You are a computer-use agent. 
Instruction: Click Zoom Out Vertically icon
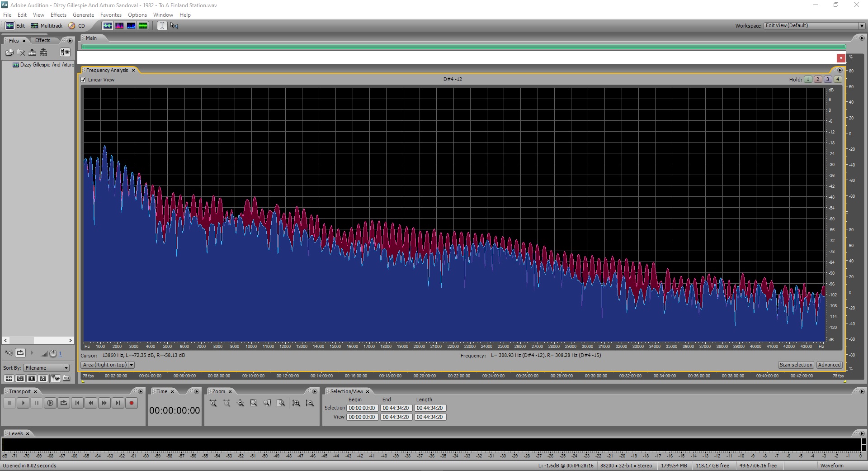(x=310, y=403)
